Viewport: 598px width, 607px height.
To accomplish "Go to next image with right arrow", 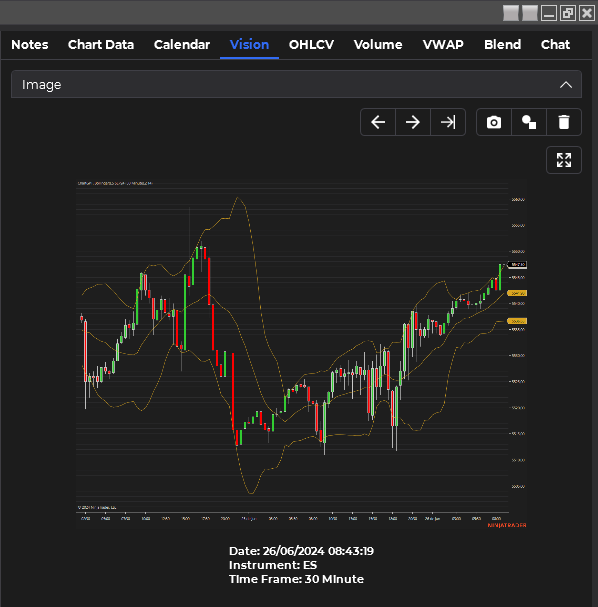I will (x=413, y=122).
